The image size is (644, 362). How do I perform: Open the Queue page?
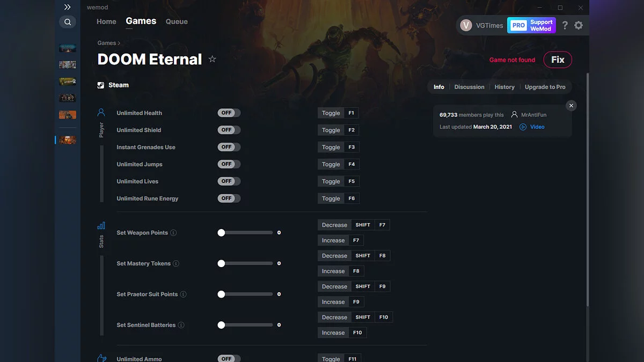pyautogui.click(x=177, y=21)
